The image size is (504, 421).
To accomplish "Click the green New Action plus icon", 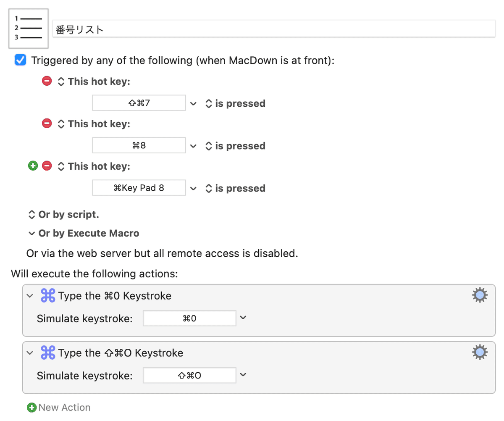I will point(31,407).
